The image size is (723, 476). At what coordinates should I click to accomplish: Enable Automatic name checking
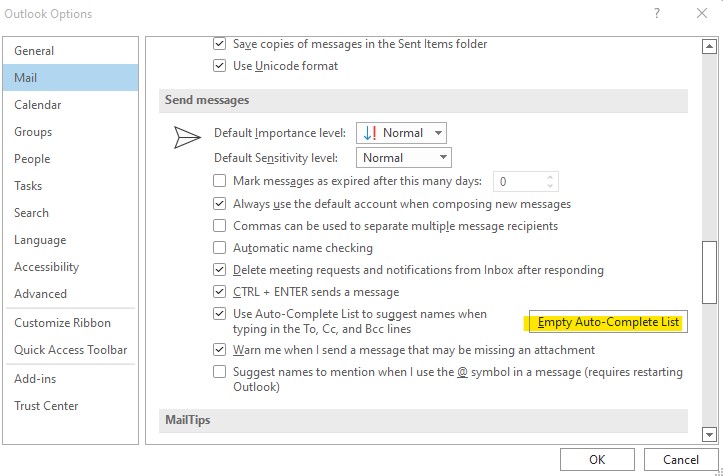point(219,248)
